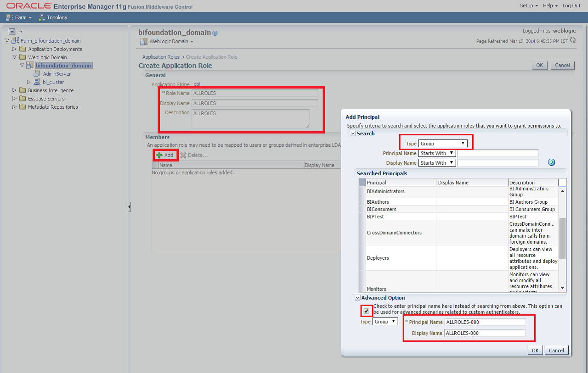Click the Searched Principals vertical scrollbar
The width and height of the screenshot is (588, 373).
[x=562, y=239]
